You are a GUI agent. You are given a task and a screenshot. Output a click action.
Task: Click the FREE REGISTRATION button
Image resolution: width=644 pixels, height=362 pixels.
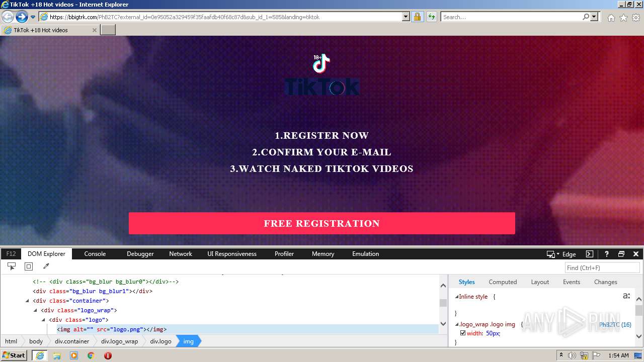tap(322, 223)
